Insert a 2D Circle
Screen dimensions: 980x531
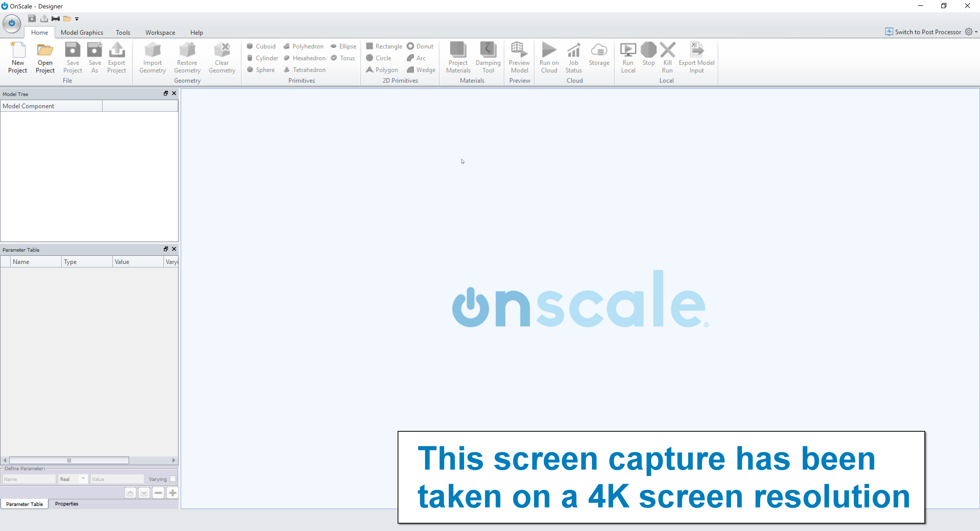(x=378, y=58)
